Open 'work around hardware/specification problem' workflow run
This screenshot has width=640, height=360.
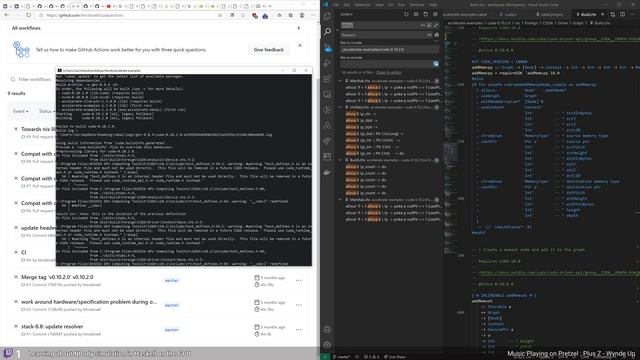tap(89, 302)
